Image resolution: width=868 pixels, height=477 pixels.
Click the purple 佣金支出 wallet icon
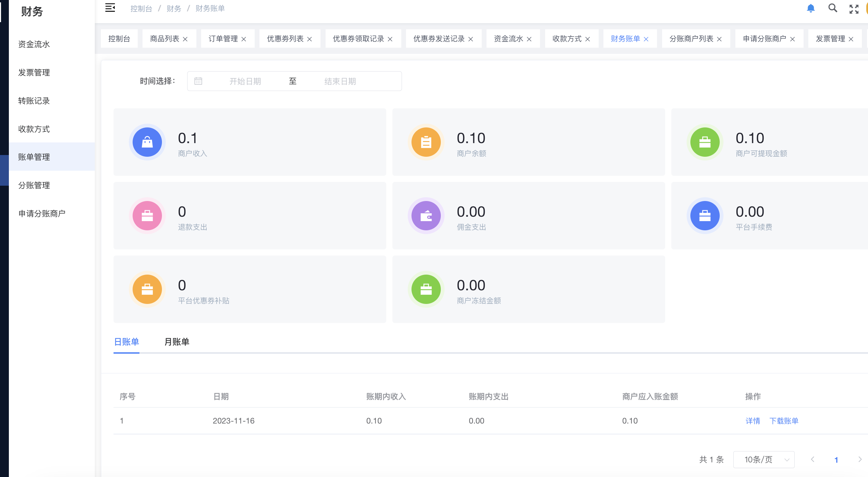[x=426, y=216]
